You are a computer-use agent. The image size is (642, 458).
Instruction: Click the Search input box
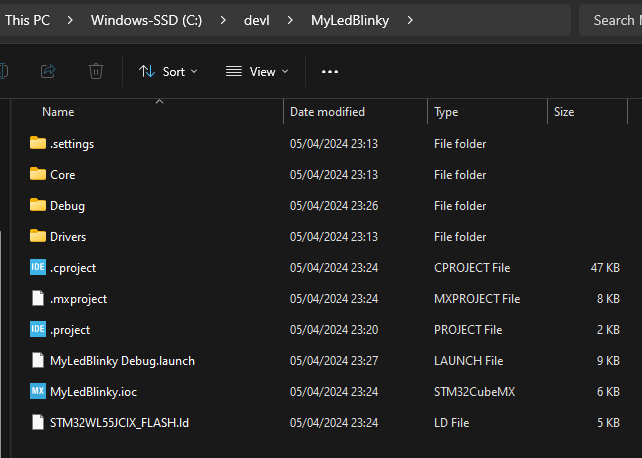click(x=612, y=20)
